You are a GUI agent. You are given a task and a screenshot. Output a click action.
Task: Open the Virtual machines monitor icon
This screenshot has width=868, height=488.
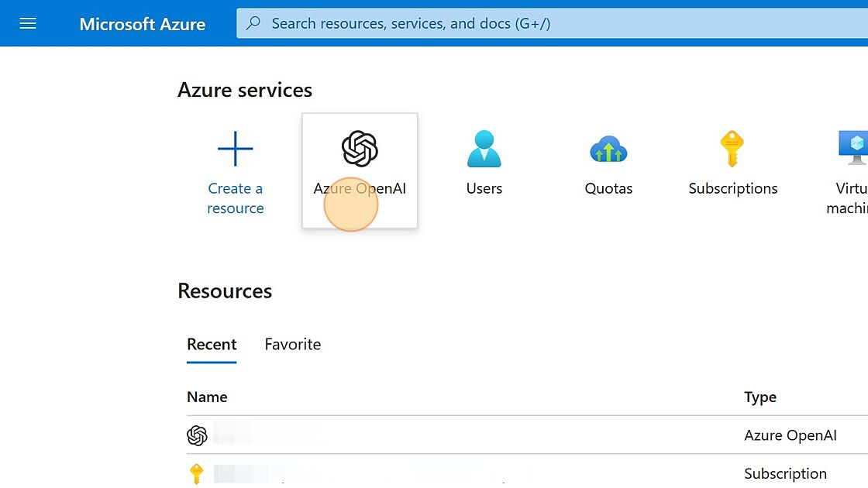pyautogui.click(x=853, y=148)
